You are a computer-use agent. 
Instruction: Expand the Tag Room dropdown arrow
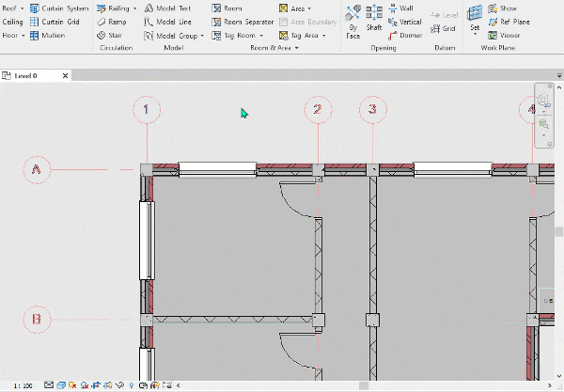tap(261, 35)
